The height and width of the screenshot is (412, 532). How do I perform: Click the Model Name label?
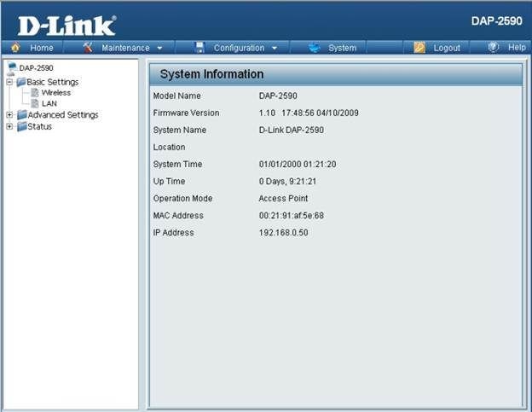coord(176,96)
